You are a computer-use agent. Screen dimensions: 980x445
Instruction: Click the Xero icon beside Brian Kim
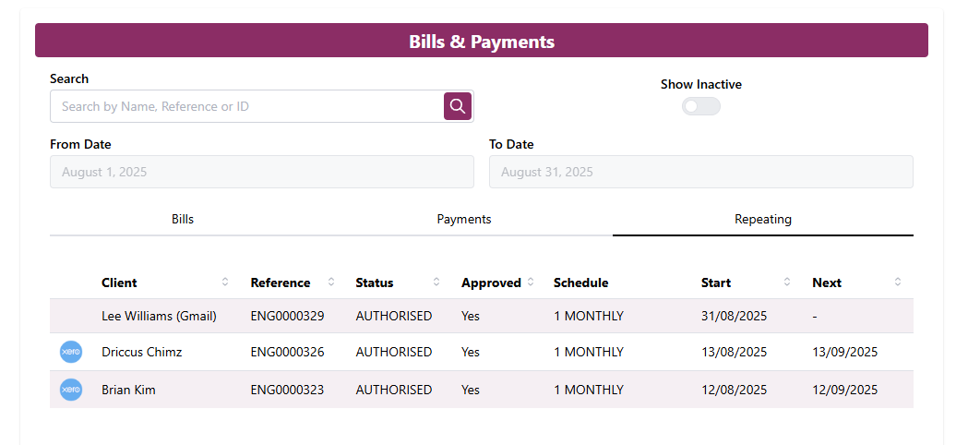coord(71,390)
